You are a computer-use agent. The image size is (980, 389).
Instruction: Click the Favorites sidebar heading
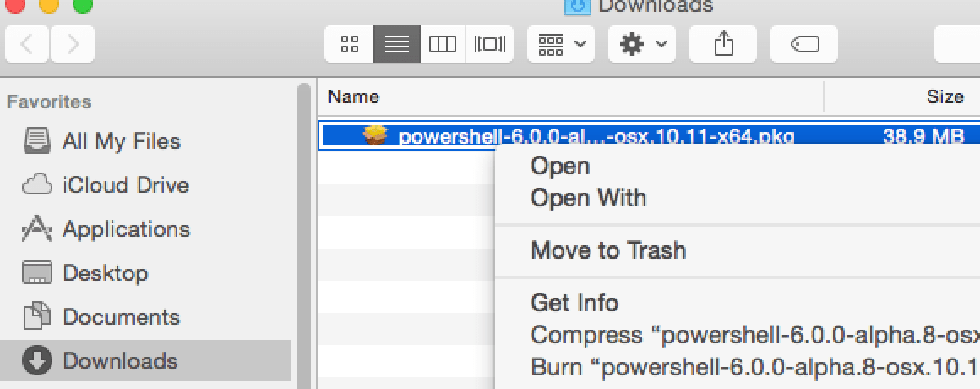click(49, 101)
